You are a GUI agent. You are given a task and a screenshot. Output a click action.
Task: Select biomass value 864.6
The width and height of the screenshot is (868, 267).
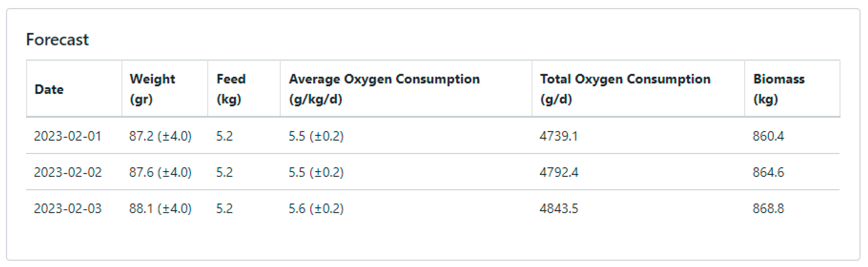(768, 173)
